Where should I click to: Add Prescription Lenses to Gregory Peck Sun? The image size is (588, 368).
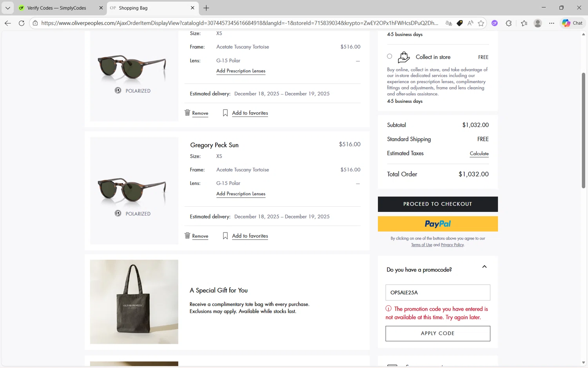tap(241, 194)
